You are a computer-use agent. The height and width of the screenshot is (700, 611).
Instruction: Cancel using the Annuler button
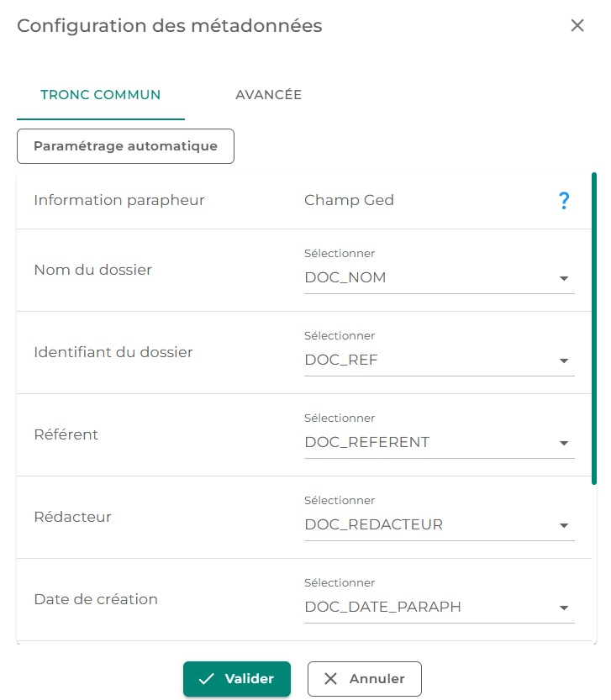pyautogui.click(x=365, y=679)
